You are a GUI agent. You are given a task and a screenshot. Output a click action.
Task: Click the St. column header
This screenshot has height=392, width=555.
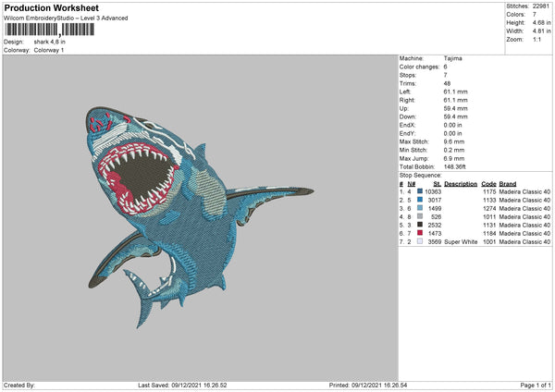437,183
